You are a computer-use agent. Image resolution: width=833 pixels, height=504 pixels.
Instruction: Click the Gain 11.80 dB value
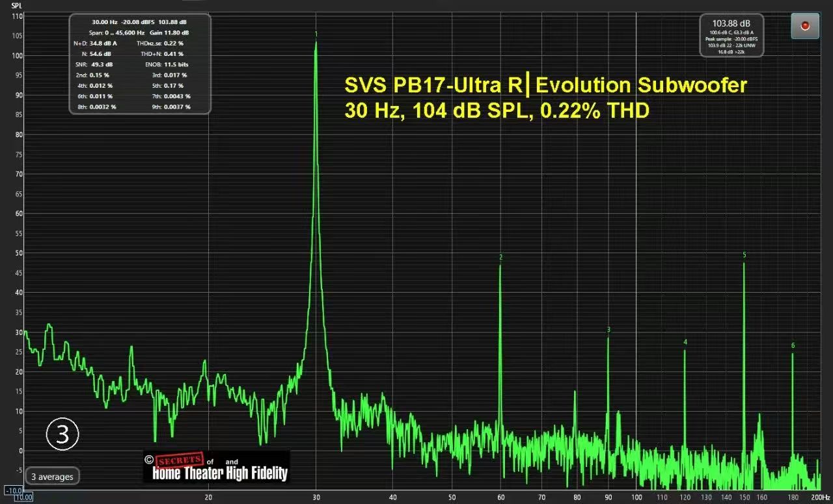coord(169,33)
